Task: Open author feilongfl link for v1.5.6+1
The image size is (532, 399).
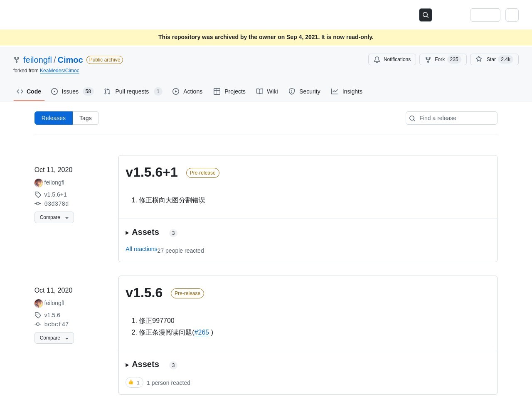Action: point(54,182)
